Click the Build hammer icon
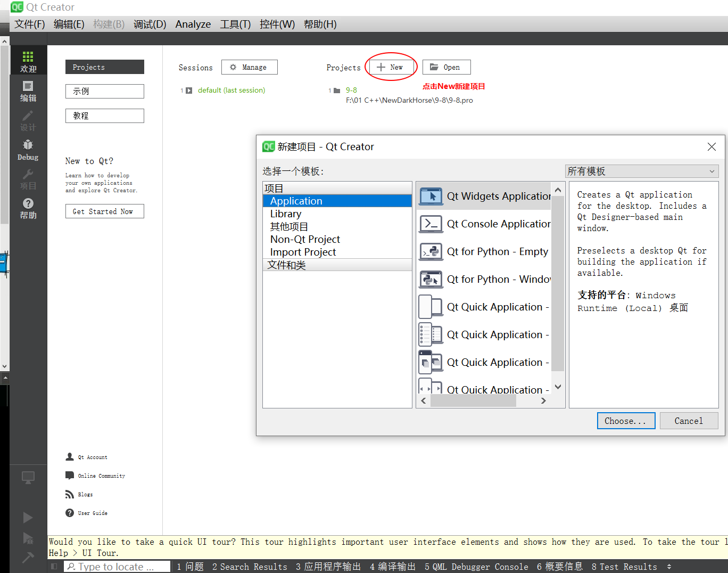The height and width of the screenshot is (573, 728). click(28, 558)
